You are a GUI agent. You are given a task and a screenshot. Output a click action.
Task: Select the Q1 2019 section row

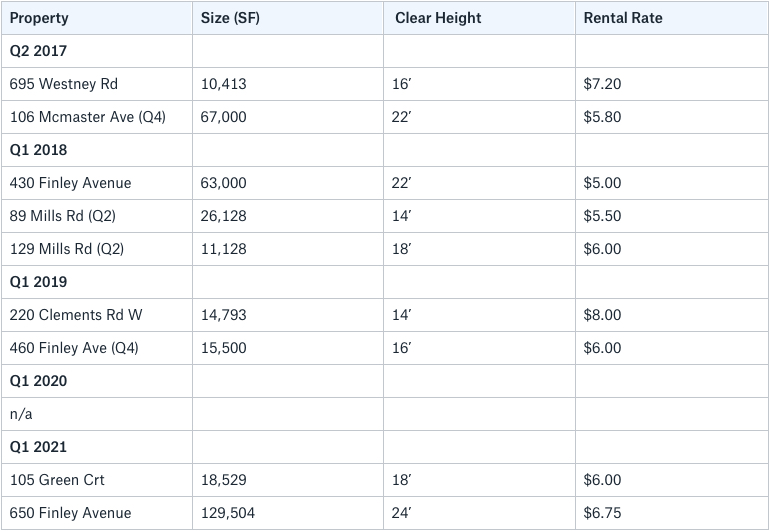click(x=385, y=282)
